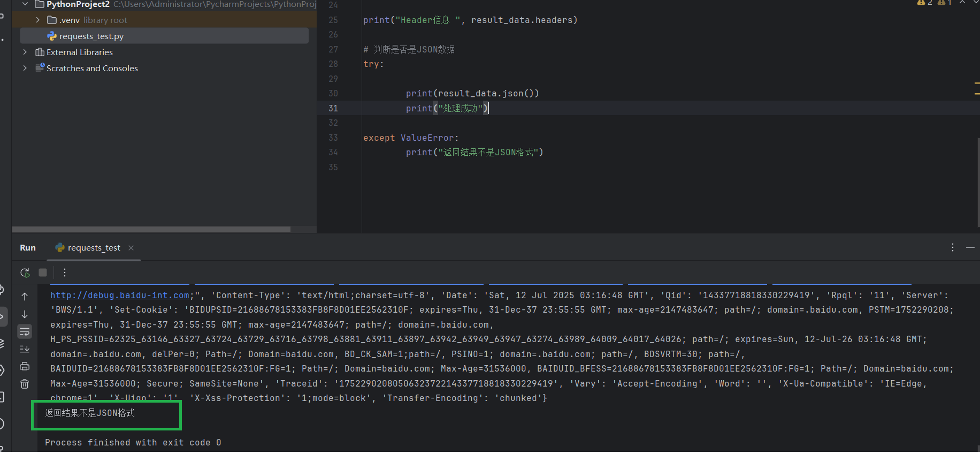Place cursor on print(result_data.json()) line
The height and width of the screenshot is (454, 980).
coord(472,93)
